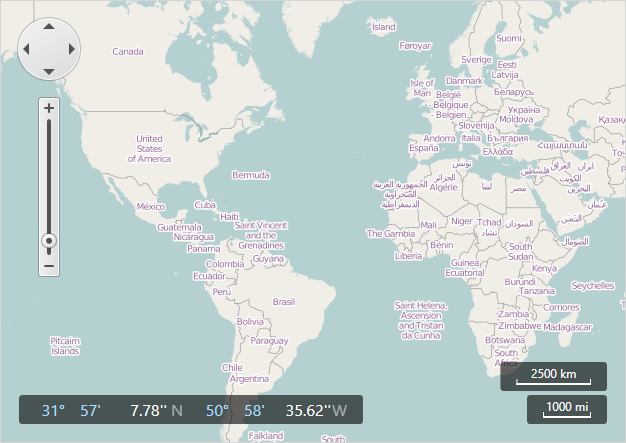Screen dimensions: 626x443
Task: Click the España label
Action: 424,148
